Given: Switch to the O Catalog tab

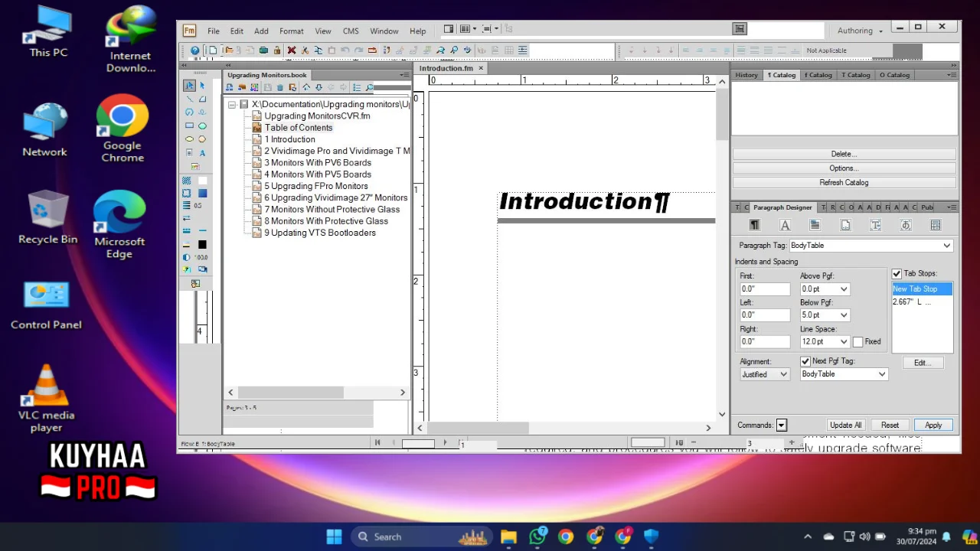Looking at the screenshot, I should 894,75.
